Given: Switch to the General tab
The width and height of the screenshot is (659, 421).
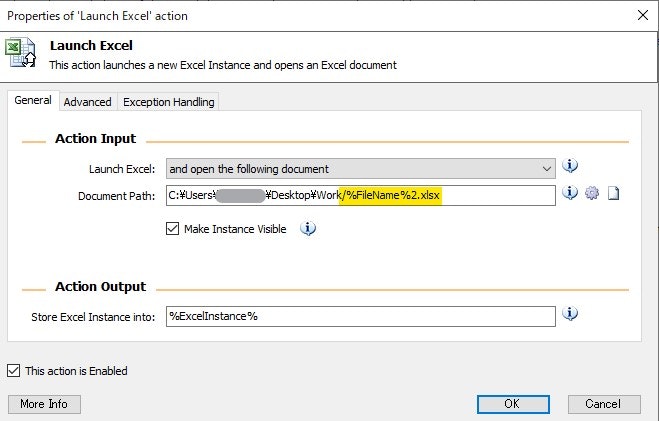Looking at the screenshot, I should (33, 100).
